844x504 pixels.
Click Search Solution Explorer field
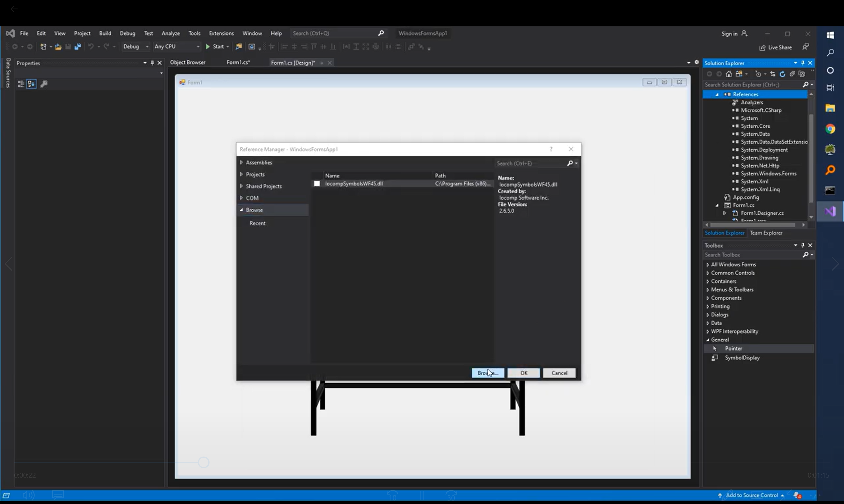[752, 85]
